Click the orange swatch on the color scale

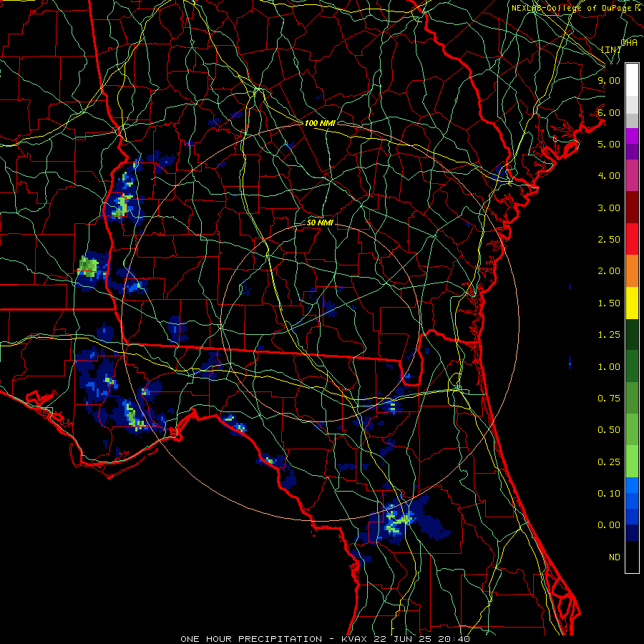[x=632, y=270]
